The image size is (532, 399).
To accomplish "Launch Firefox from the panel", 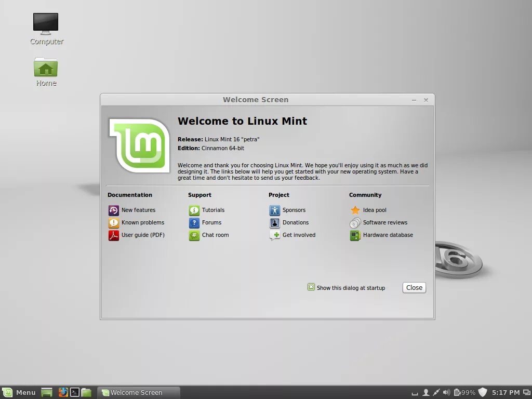I will [x=63, y=393].
